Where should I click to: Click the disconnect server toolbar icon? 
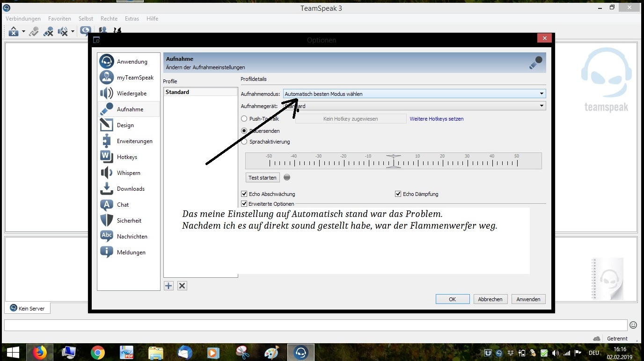pyautogui.click(x=14, y=31)
